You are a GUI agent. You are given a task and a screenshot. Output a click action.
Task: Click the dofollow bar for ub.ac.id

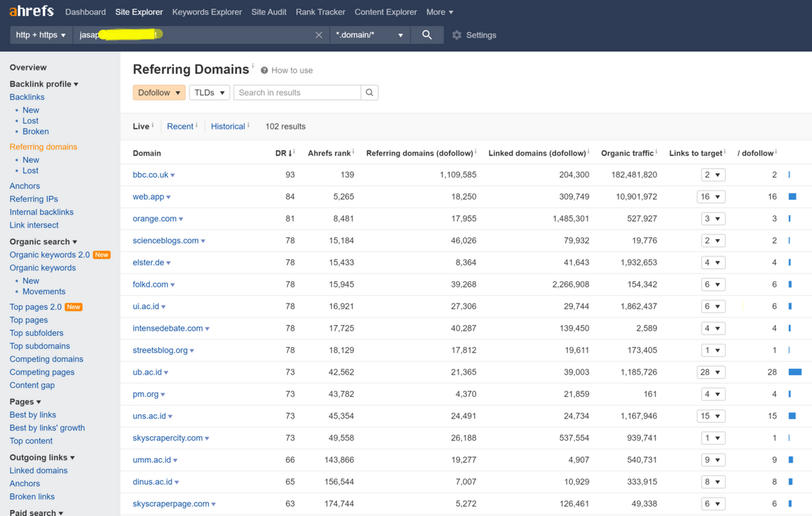point(795,372)
